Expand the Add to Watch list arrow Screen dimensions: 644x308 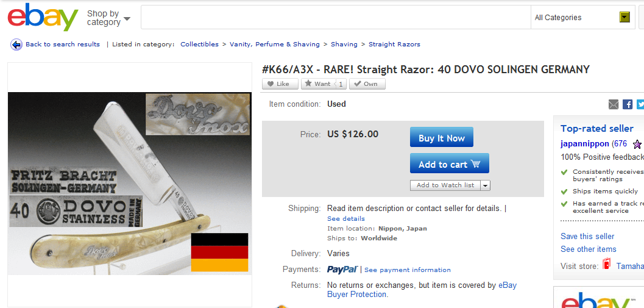(486, 185)
